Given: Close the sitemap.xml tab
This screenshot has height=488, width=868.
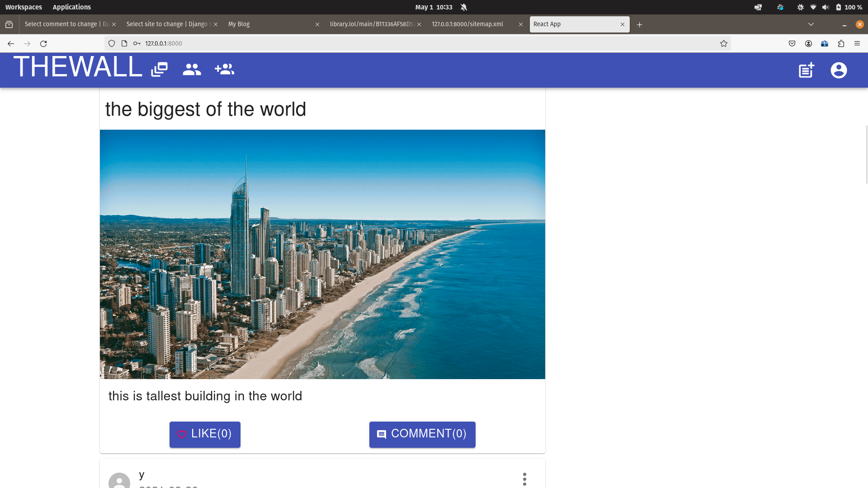Looking at the screenshot, I should 521,24.
